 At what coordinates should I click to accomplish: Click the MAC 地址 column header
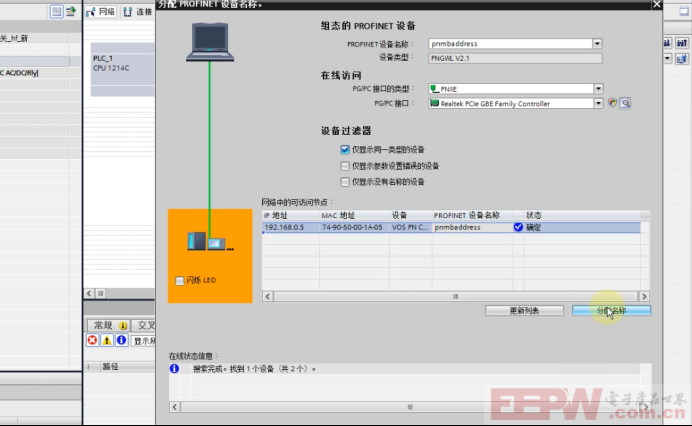point(354,215)
